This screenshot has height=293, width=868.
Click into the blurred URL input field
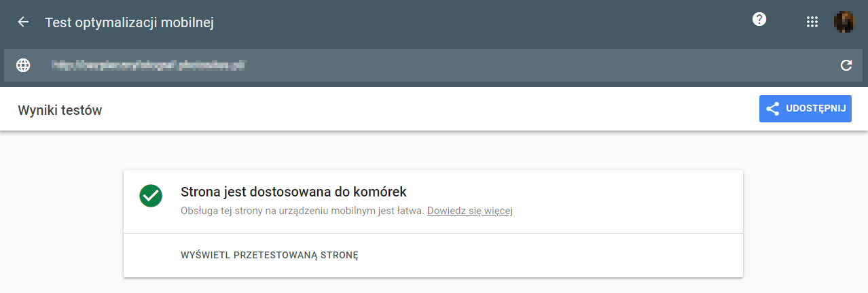pyautogui.click(x=435, y=65)
